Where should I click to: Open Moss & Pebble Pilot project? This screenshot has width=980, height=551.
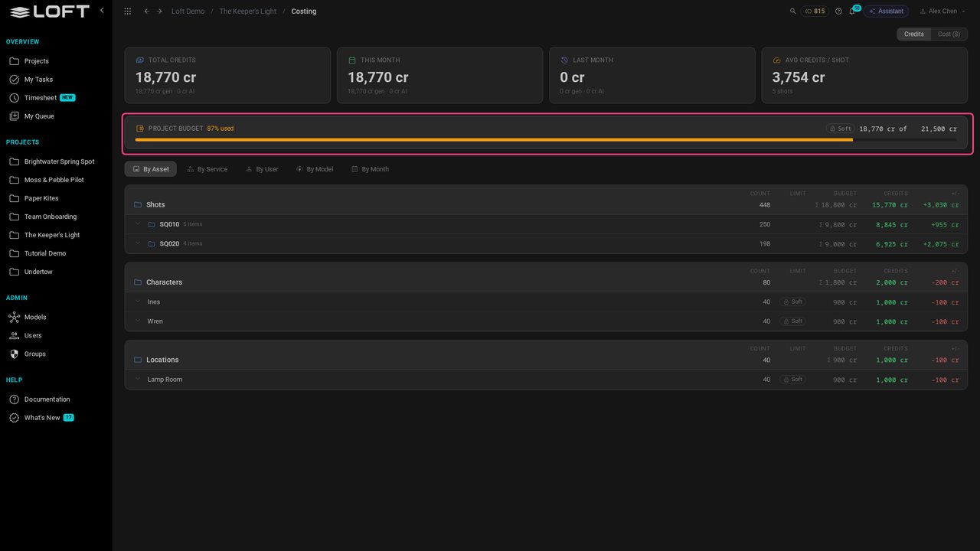click(x=56, y=180)
